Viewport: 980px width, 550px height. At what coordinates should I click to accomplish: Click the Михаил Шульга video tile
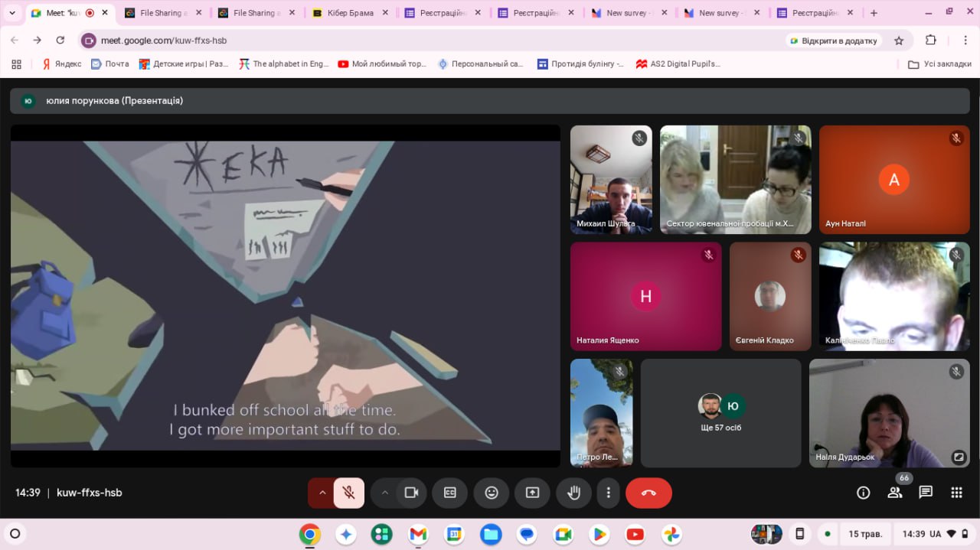(x=611, y=180)
